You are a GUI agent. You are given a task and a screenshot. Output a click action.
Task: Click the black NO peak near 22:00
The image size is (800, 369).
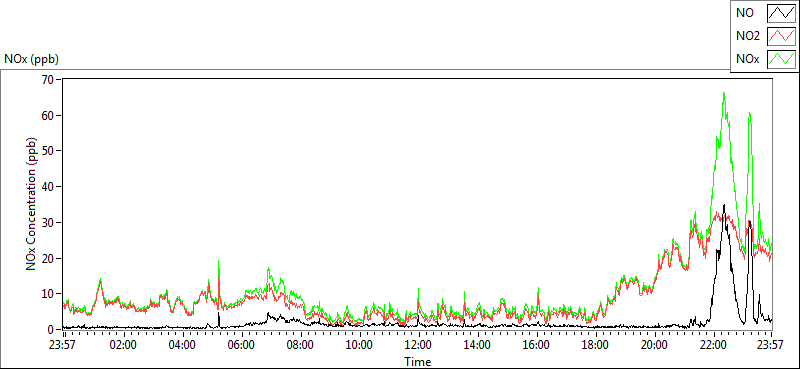point(723,207)
